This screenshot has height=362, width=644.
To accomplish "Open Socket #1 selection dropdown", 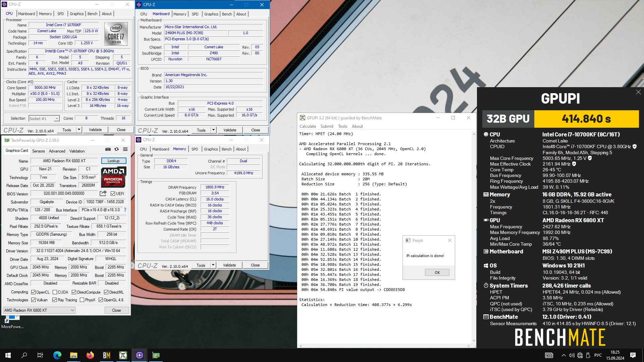I will tap(44, 118).
